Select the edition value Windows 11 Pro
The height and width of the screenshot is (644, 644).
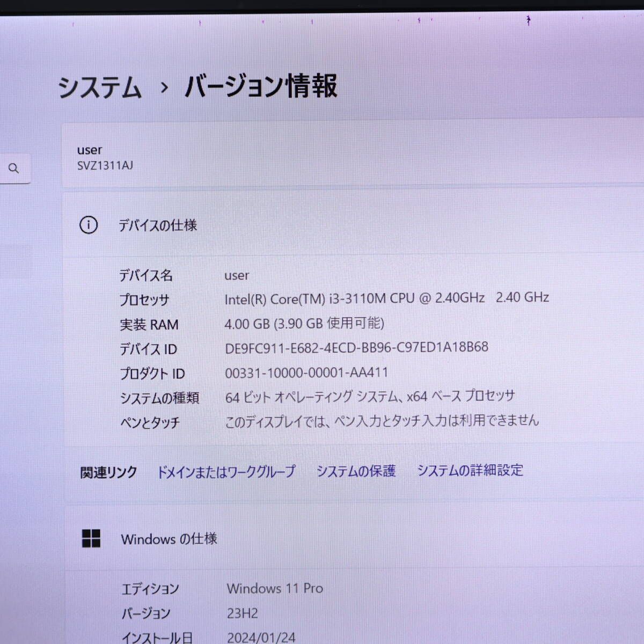pyautogui.click(x=275, y=588)
